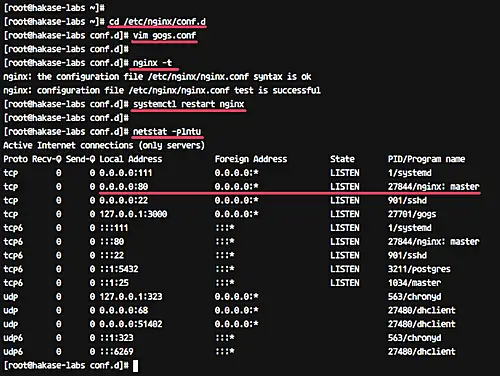This screenshot has width=500, height=376.
Task: Click '27844/nginx: master' in the tcp row
Action: point(433,187)
